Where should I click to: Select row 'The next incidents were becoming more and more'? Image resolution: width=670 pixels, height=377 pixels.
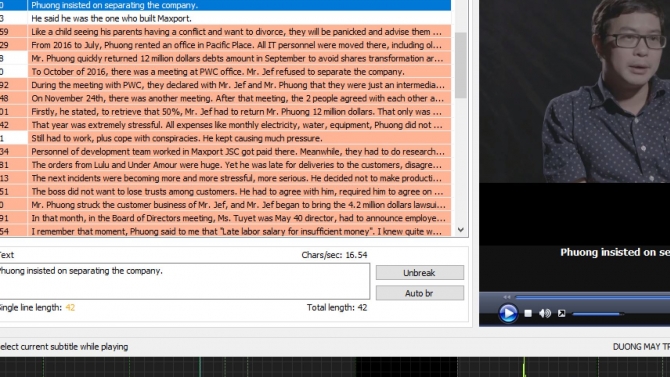(225, 177)
